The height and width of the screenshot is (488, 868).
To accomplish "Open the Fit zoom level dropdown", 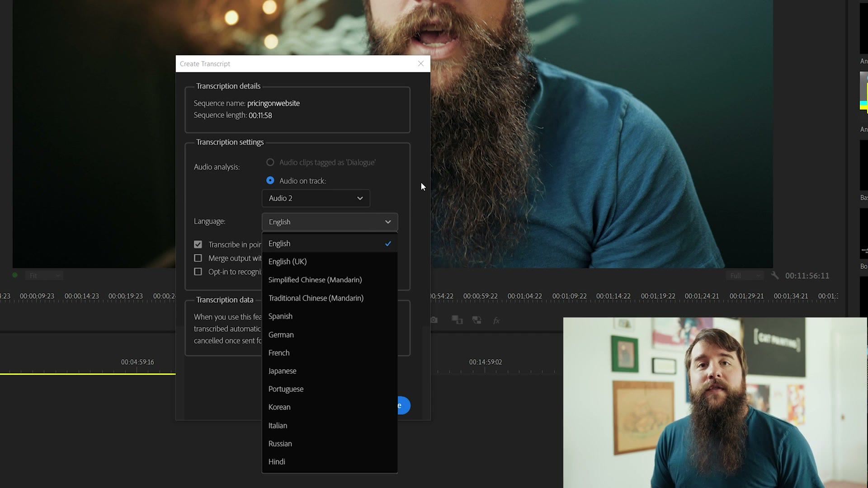I will click(44, 276).
